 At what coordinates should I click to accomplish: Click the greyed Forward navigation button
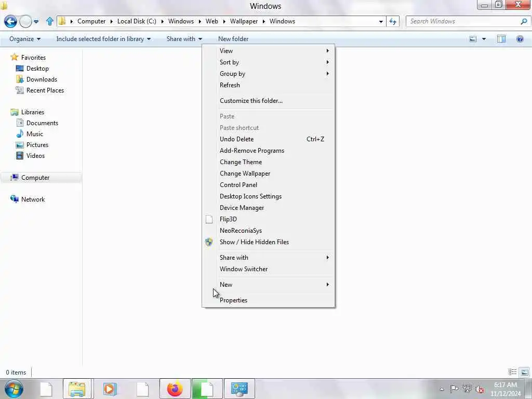(25, 21)
